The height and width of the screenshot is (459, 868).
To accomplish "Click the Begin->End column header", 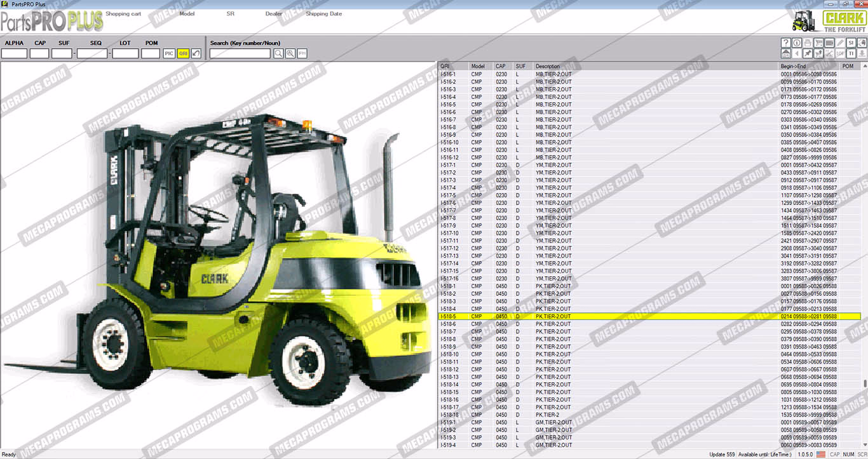I will pyautogui.click(x=809, y=66).
